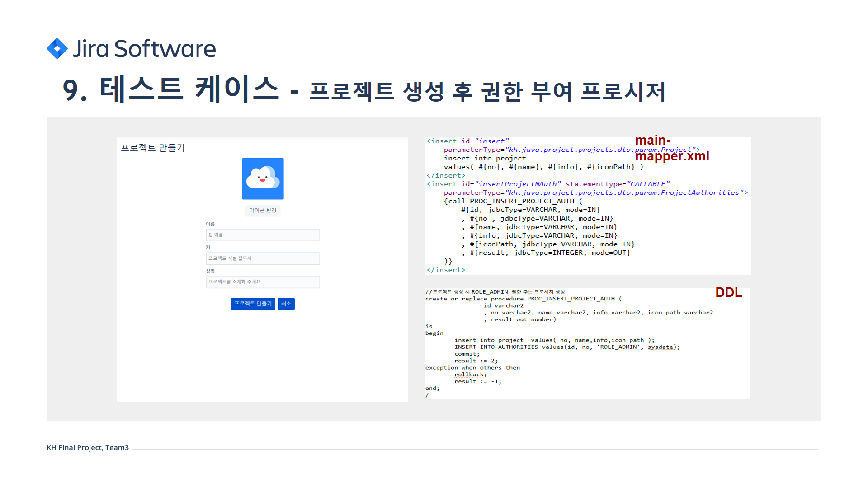Image resolution: width=868 pixels, height=488 pixels.
Task: Click the 'rollback;' line in DDL
Action: coord(471,375)
